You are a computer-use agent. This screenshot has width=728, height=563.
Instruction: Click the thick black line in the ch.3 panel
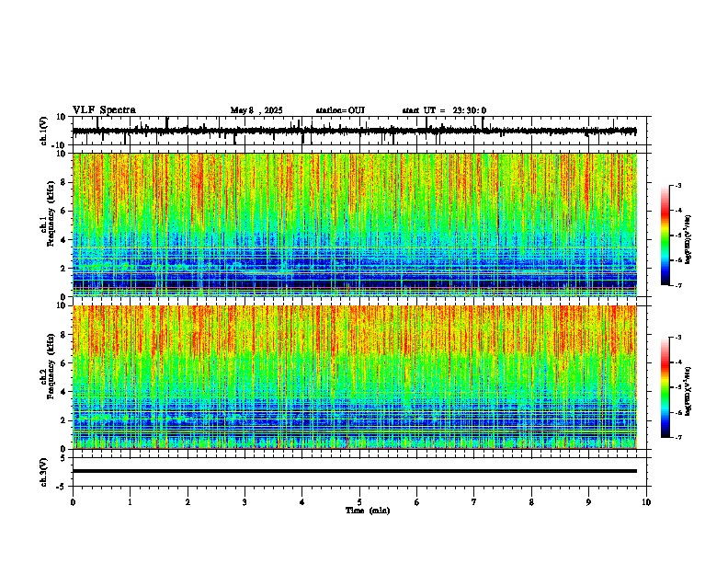pos(355,471)
